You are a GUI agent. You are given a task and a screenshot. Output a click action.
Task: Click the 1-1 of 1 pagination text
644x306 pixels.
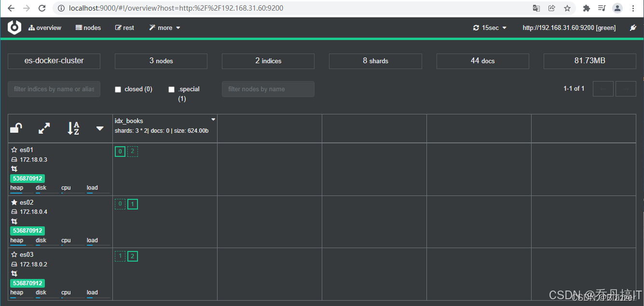point(574,89)
